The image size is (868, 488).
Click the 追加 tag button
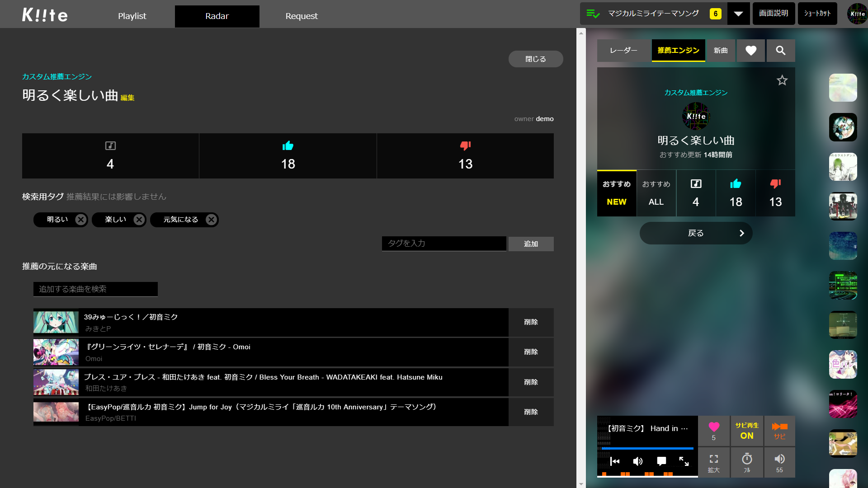(531, 244)
